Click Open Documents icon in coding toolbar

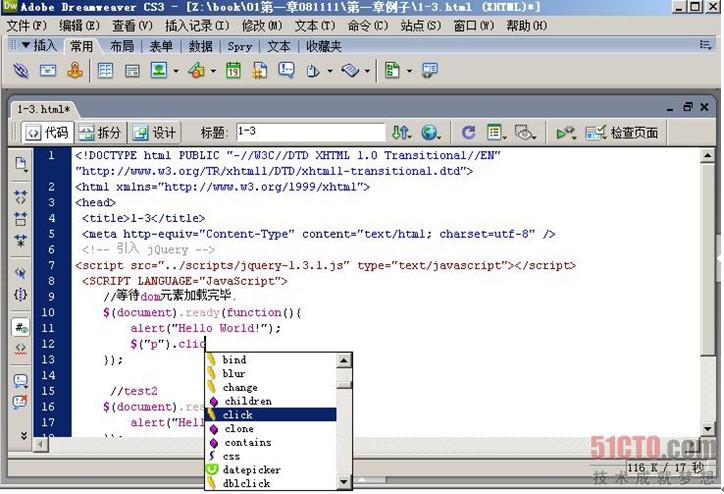[x=21, y=164]
